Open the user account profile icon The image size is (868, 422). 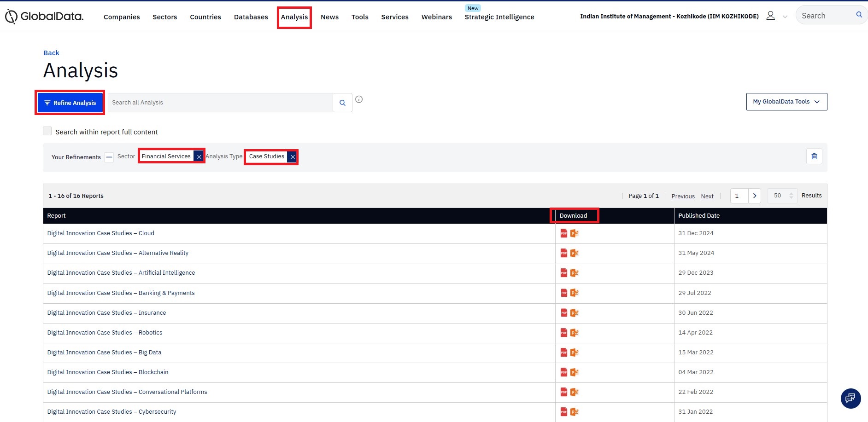point(770,16)
